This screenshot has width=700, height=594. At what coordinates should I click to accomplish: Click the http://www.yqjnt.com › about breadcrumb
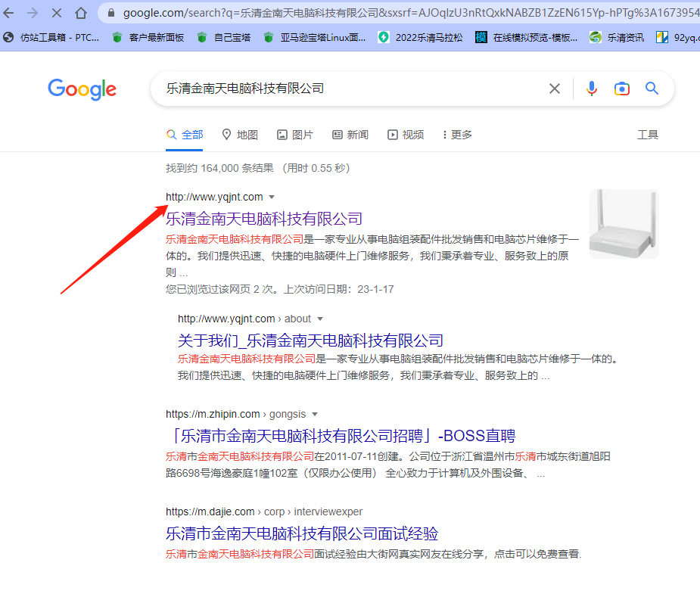244,319
